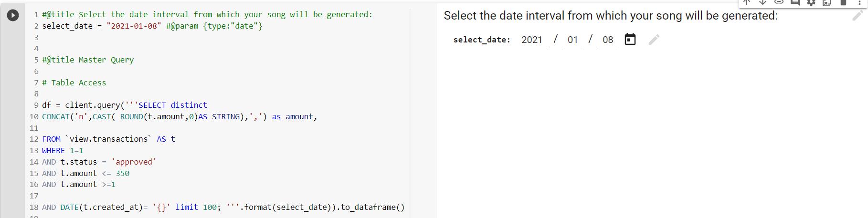Click the line with limit 100
Viewport: 868px width, 218px height.
pos(223,207)
